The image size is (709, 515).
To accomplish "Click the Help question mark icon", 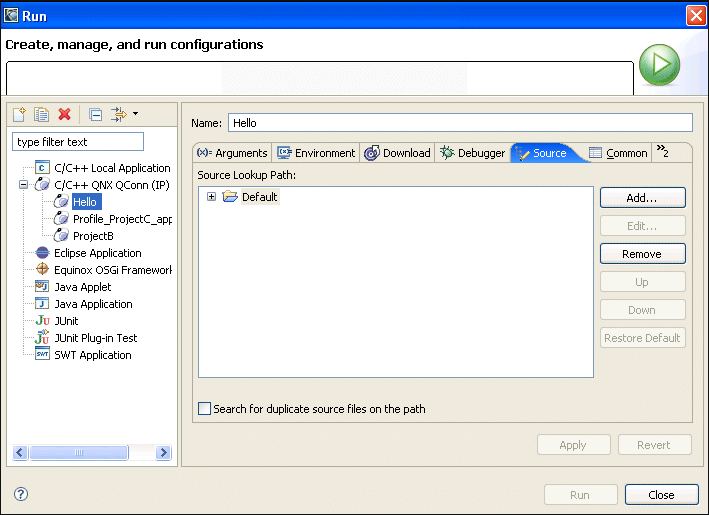I will click(x=21, y=494).
